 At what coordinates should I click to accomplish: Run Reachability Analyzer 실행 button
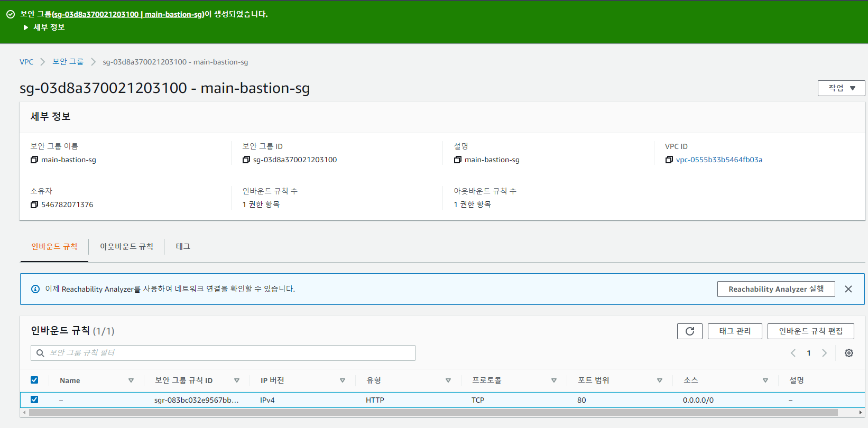tap(776, 289)
